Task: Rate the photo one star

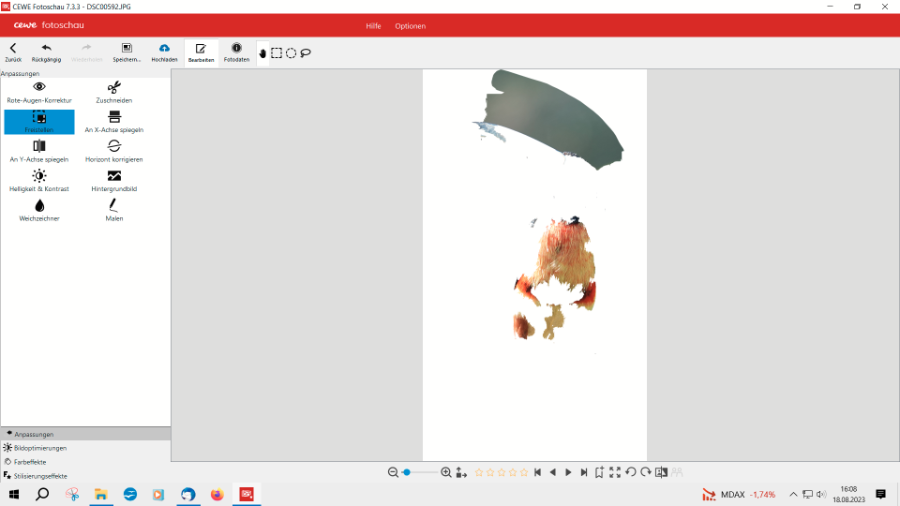Action: point(479,472)
